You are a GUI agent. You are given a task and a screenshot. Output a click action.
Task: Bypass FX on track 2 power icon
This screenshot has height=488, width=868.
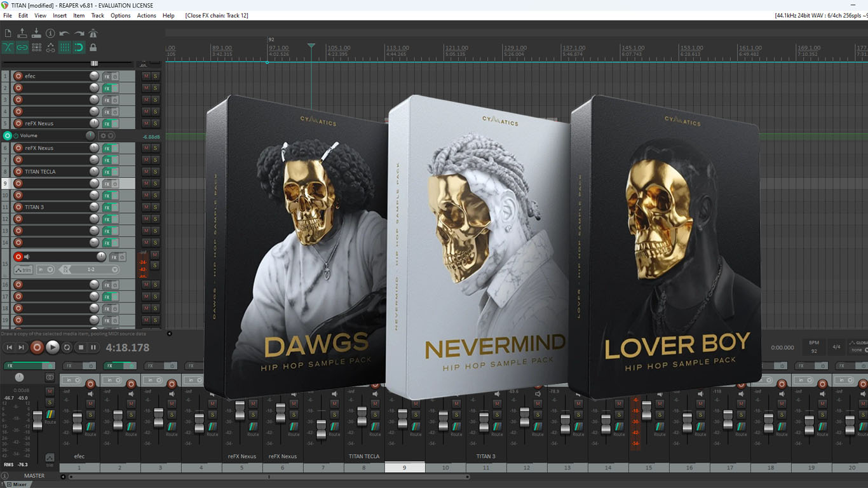115,88
